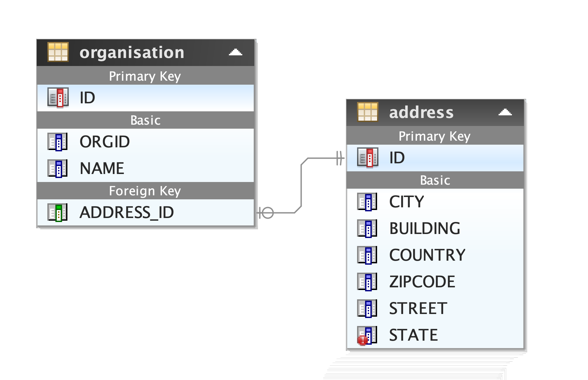Select the organisation Foreign Key section header

(x=145, y=191)
